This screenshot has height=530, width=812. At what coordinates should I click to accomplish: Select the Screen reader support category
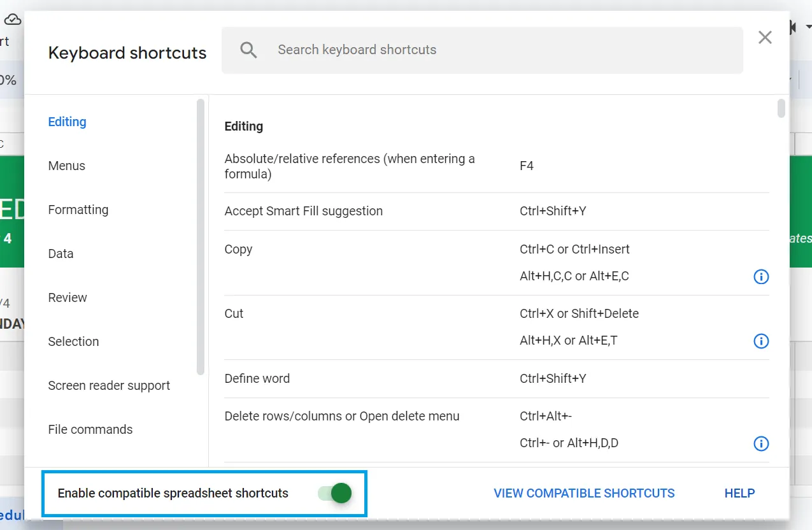[x=109, y=385]
